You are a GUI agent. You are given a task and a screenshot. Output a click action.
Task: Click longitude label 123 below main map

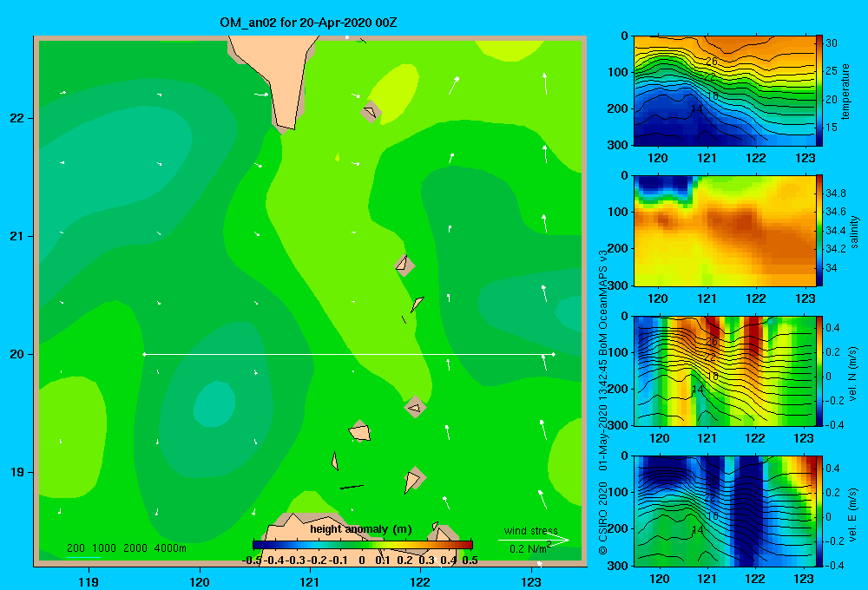point(531,581)
